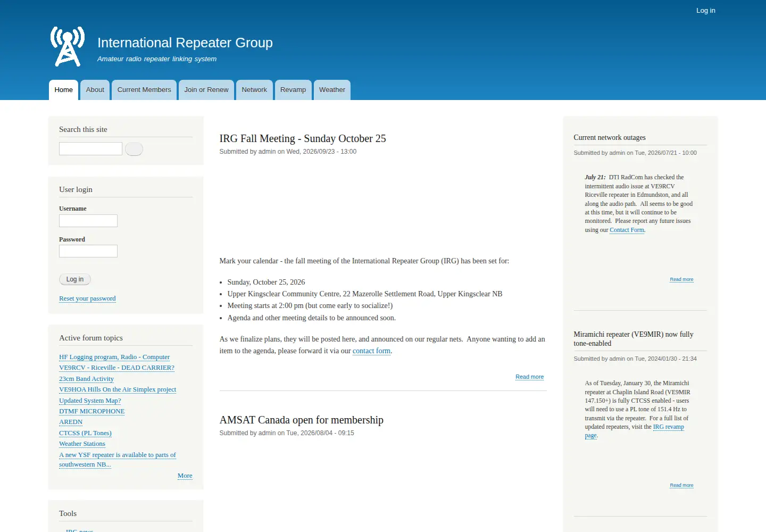Screen dimensions: 766x532
Task: Click Read more under network outages
Action: coord(681,279)
